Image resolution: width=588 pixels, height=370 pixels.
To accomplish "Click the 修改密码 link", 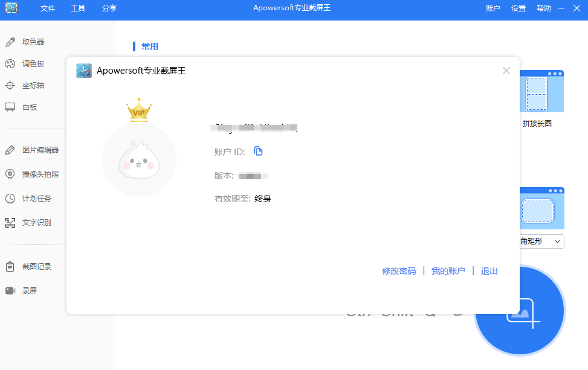I will [399, 271].
